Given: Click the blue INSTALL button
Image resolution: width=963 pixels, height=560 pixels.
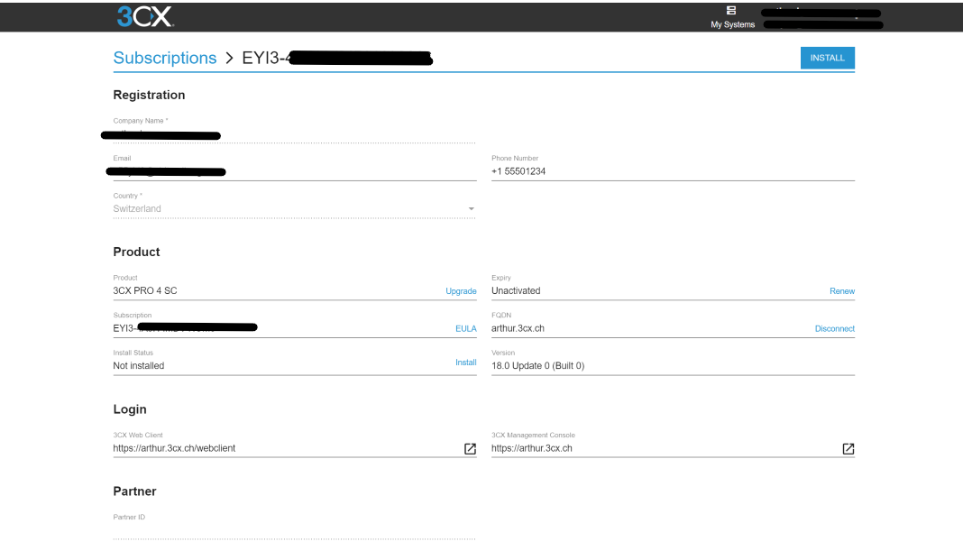Looking at the screenshot, I should coord(827,58).
